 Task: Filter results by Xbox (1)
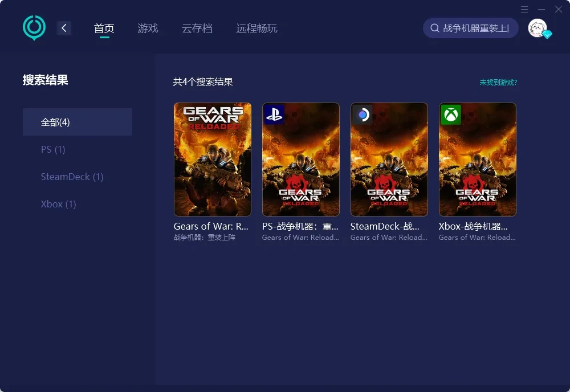[x=58, y=204]
